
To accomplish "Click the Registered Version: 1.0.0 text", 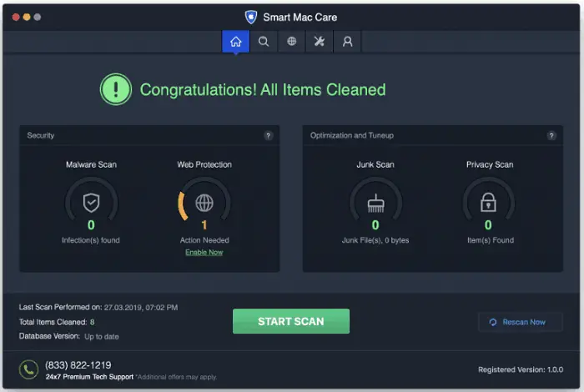I will click(x=521, y=369).
